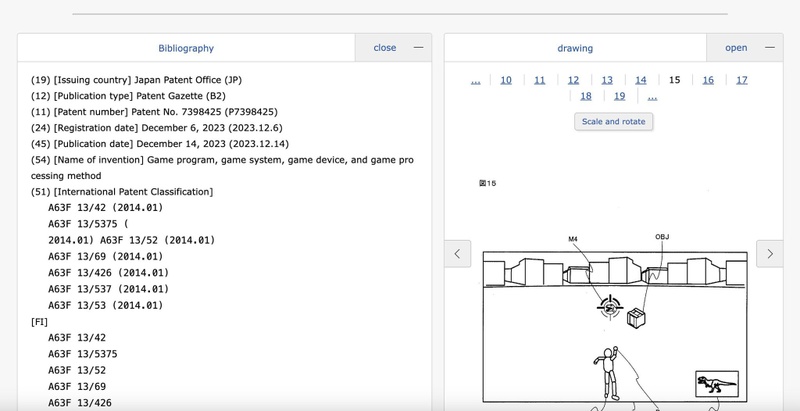Click FI entry A63F 13/5375
This screenshot has width=800, height=411.
[x=83, y=354]
